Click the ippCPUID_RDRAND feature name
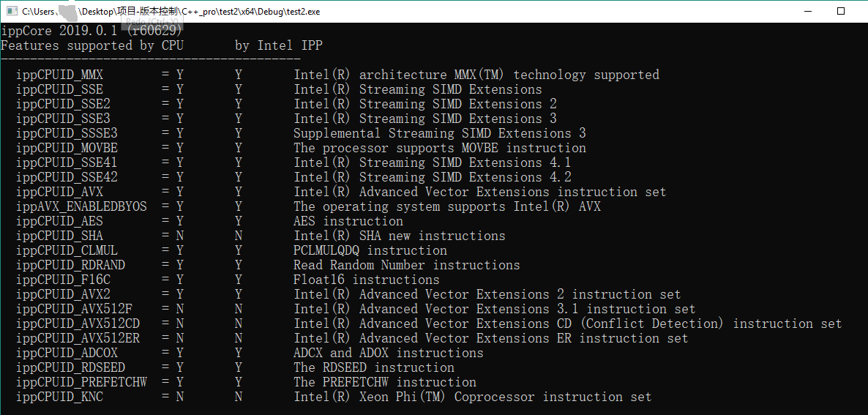 click(70, 265)
